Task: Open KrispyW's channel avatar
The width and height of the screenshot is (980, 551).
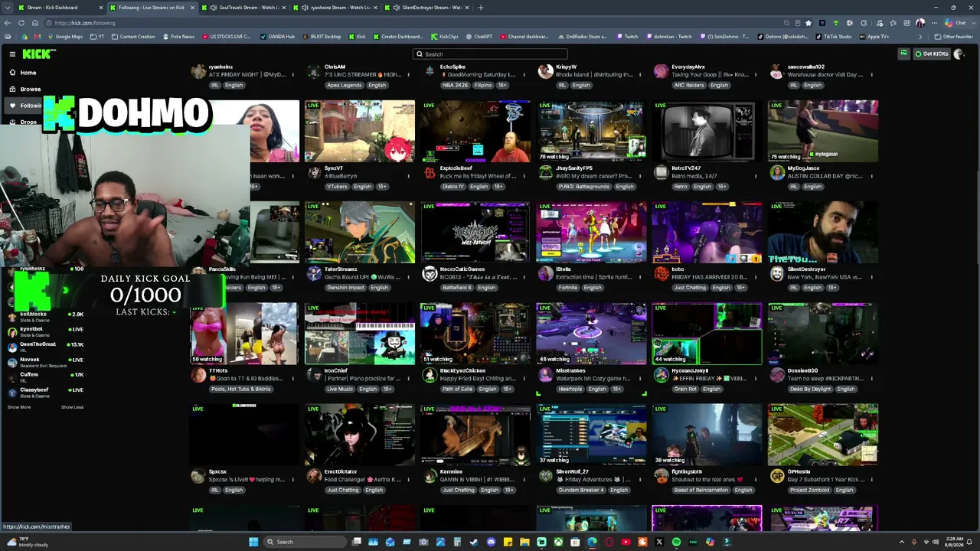Action: 545,71
